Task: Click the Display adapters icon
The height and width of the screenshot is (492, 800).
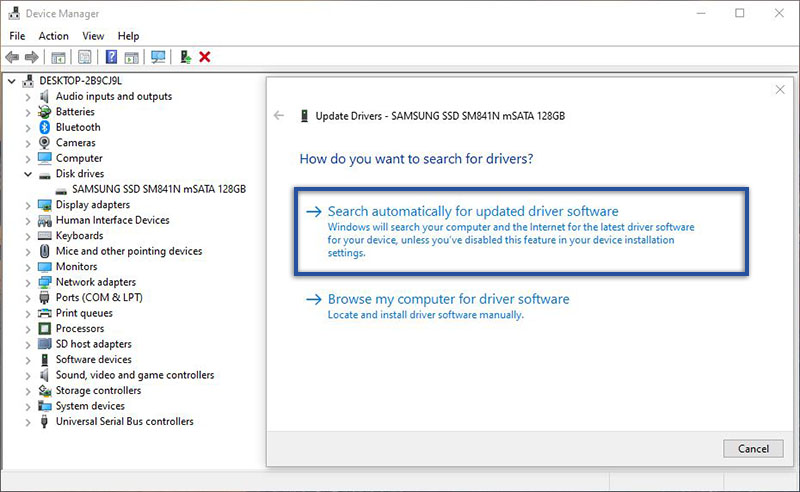Action: pos(45,205)
